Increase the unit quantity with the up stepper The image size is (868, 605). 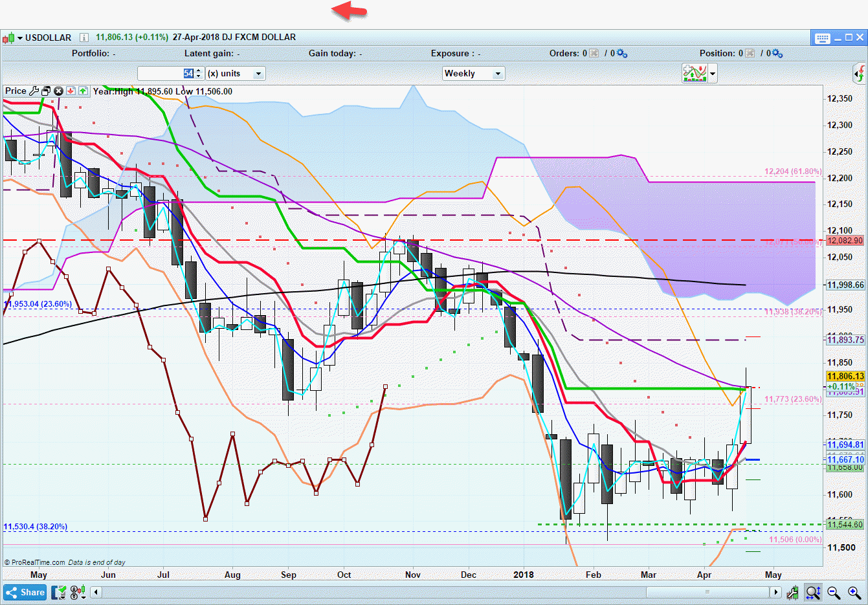pos(199,71)
